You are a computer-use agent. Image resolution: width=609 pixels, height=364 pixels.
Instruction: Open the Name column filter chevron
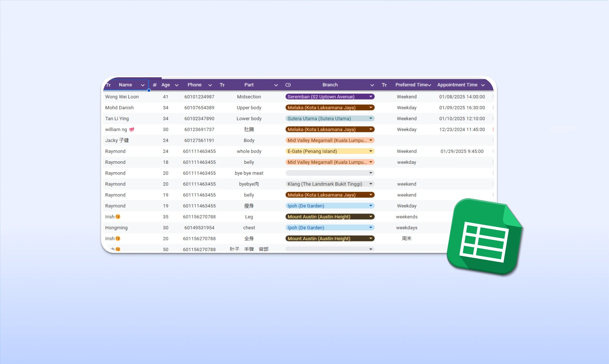click(143, 85)
